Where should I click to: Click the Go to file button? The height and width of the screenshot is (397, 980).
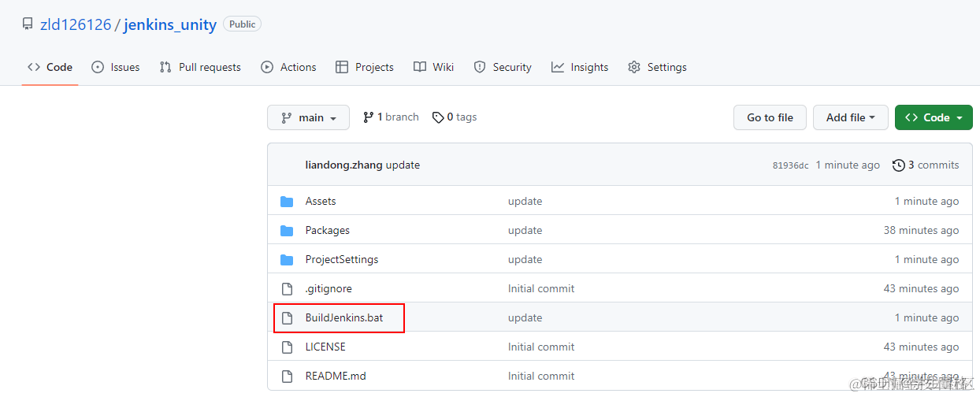770,117
